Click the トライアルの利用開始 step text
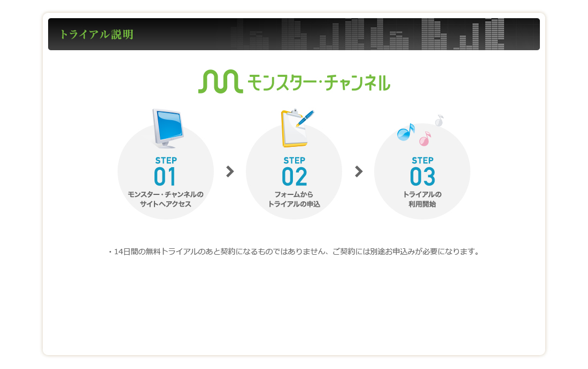588x369 pixels. (x=422, y=199)
